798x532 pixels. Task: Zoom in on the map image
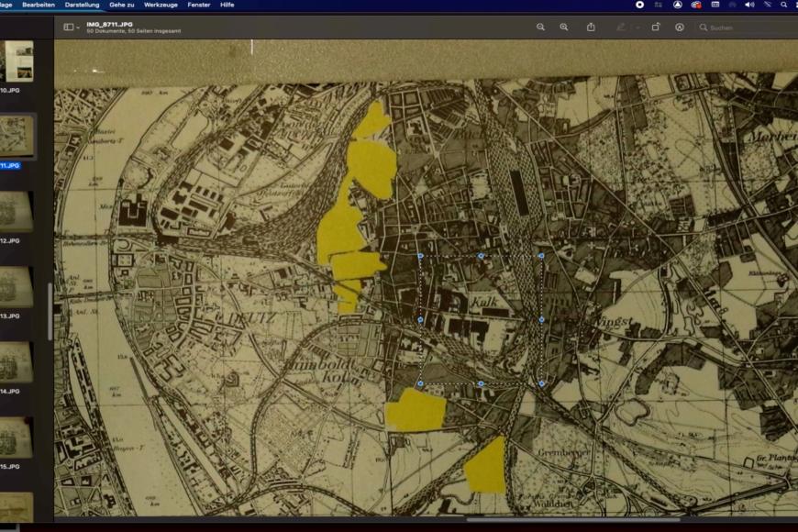[x=564, y=27]
